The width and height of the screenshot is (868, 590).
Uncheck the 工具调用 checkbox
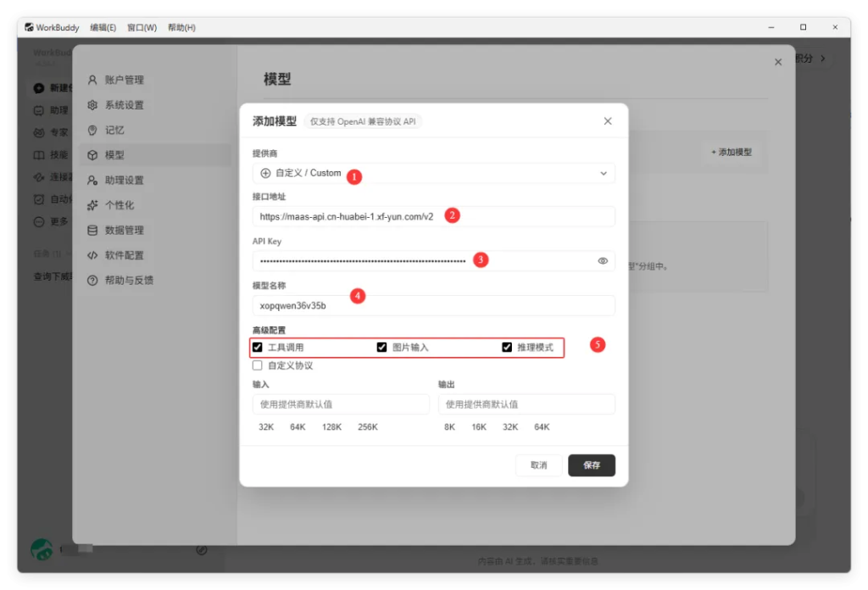coord(258,347)
